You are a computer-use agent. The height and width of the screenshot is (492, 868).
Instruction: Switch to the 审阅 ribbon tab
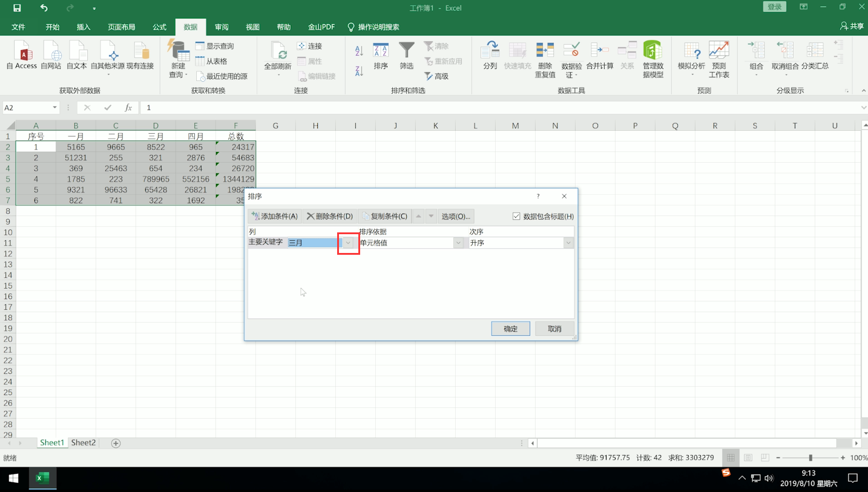(222, 27)
